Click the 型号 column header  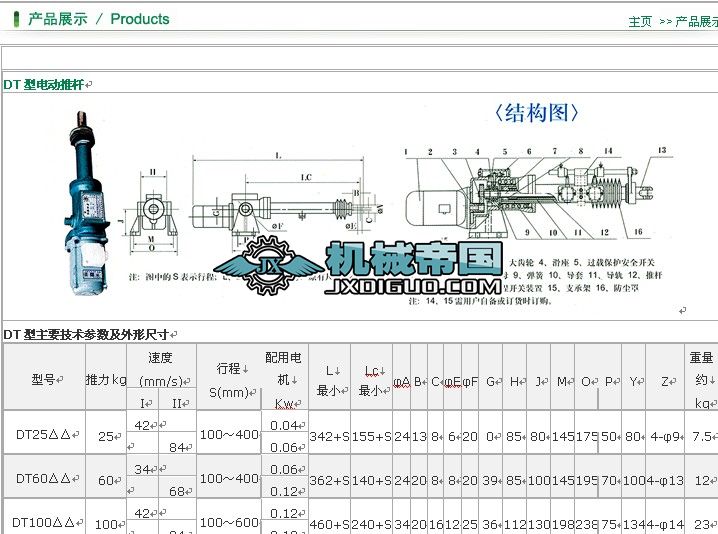click(44, 377)
